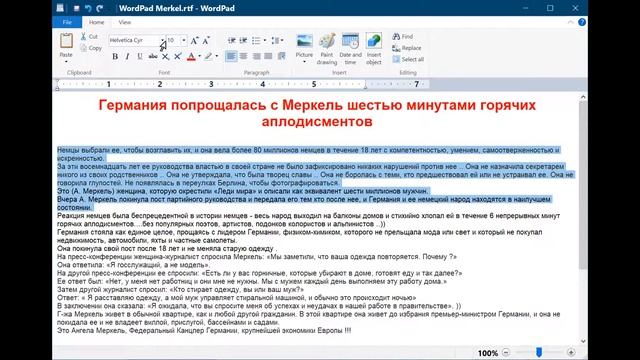Zoom in with the plus button

571,353
